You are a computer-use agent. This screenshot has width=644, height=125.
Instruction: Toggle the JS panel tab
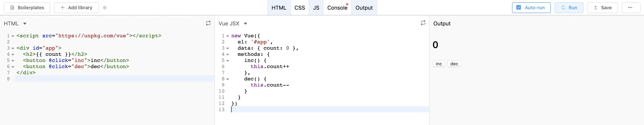[316, 8]
